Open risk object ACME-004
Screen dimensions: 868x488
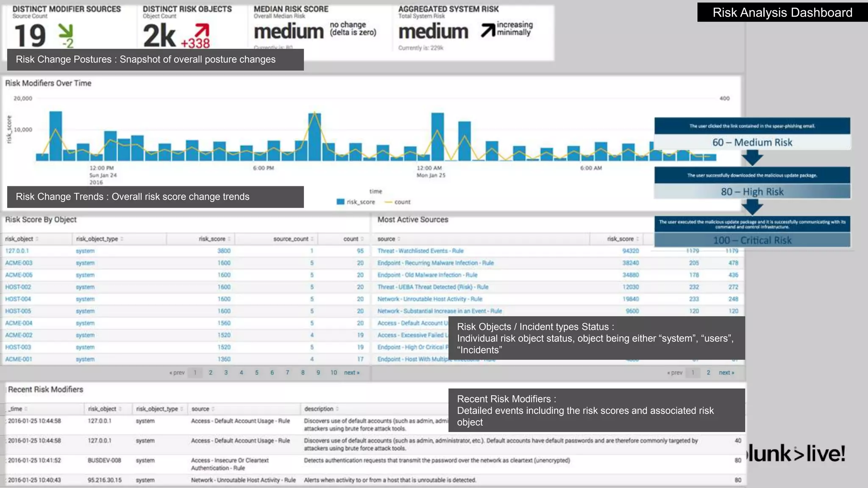[19, 323]
